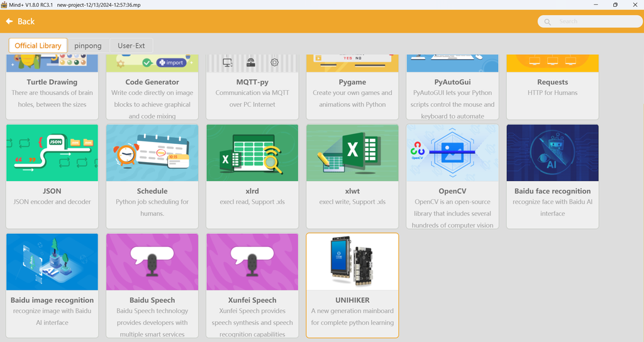This screenshot has height=342, width=644.
Task: Click the PyAutoGui title text
Action: [452, 82]
